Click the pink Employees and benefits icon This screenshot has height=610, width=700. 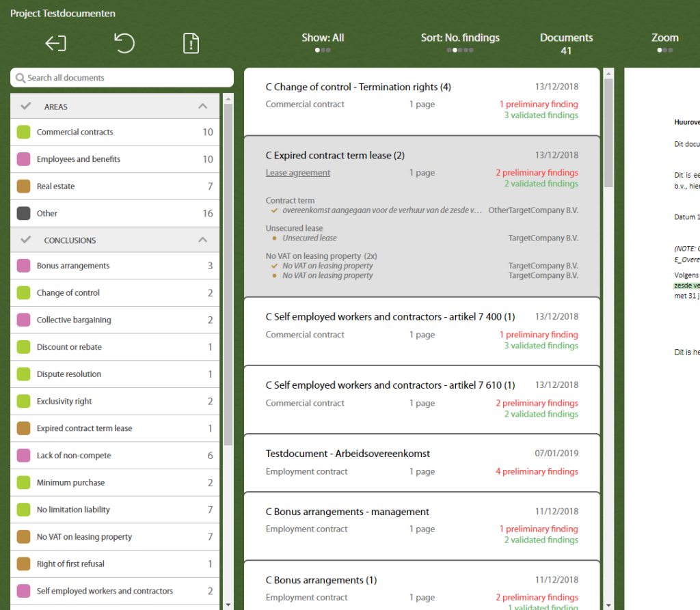coord(24,159)
